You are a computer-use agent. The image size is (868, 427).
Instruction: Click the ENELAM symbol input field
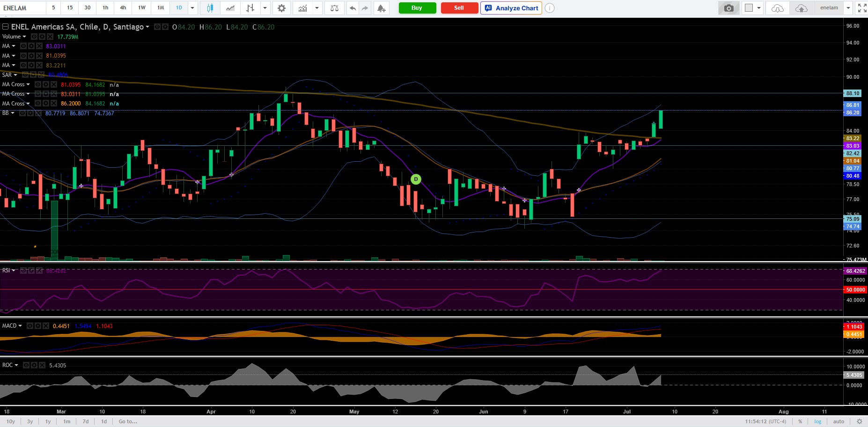[x=23, y=8]
